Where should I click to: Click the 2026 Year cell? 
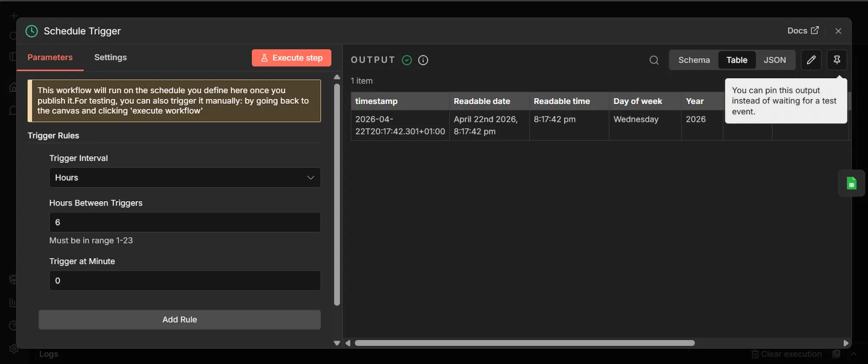pos(702,125)
